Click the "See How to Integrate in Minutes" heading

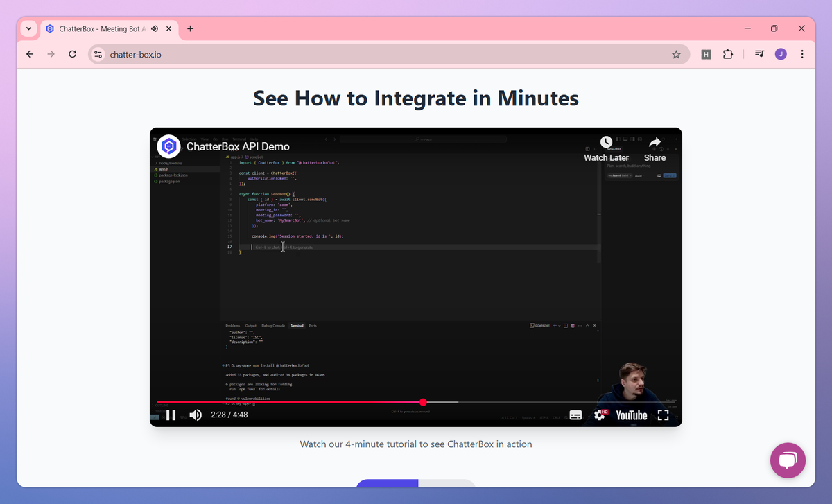[416, 98]
